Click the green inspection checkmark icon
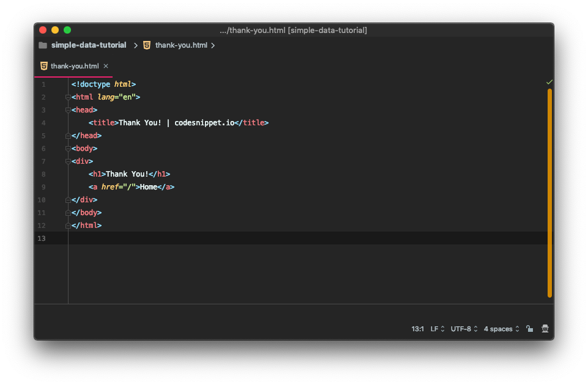The width and height of the screenshot is (588, 385). coord(549,82)
